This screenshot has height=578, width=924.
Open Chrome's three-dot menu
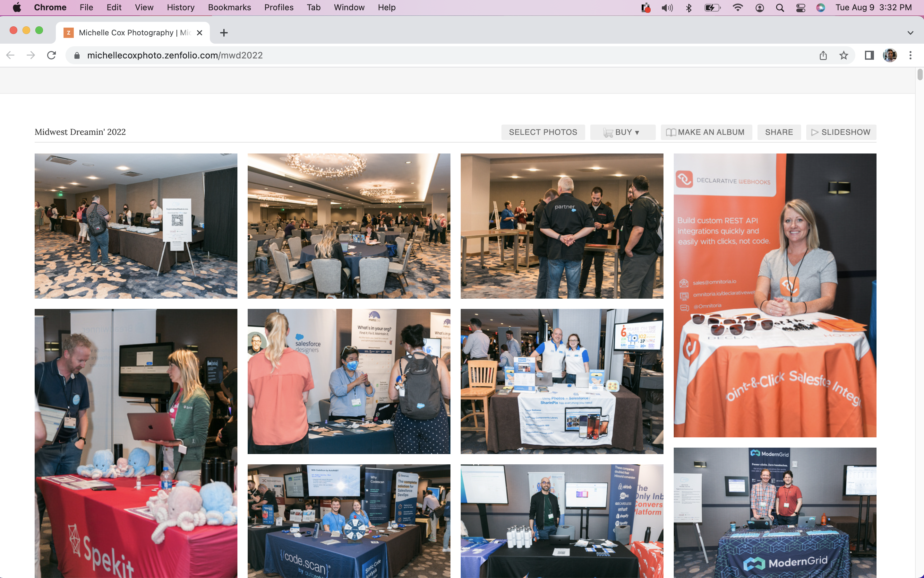(911, 56)
